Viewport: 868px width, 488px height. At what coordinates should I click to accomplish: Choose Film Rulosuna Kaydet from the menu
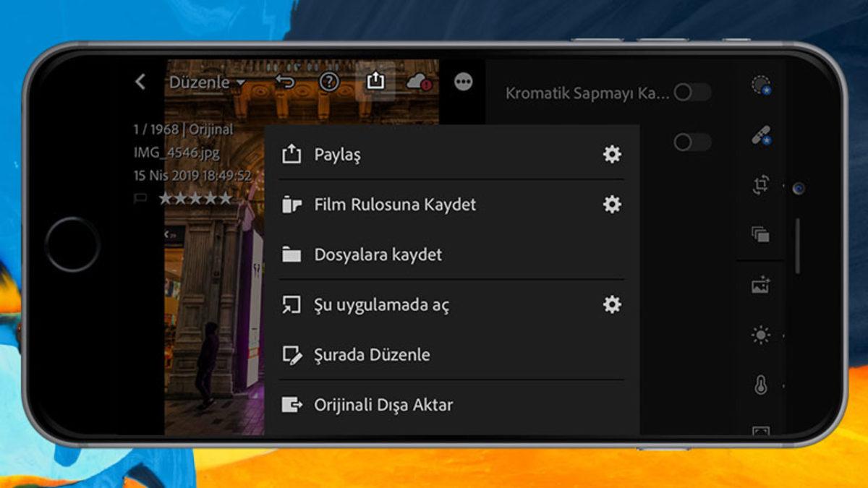pos(395,205)
